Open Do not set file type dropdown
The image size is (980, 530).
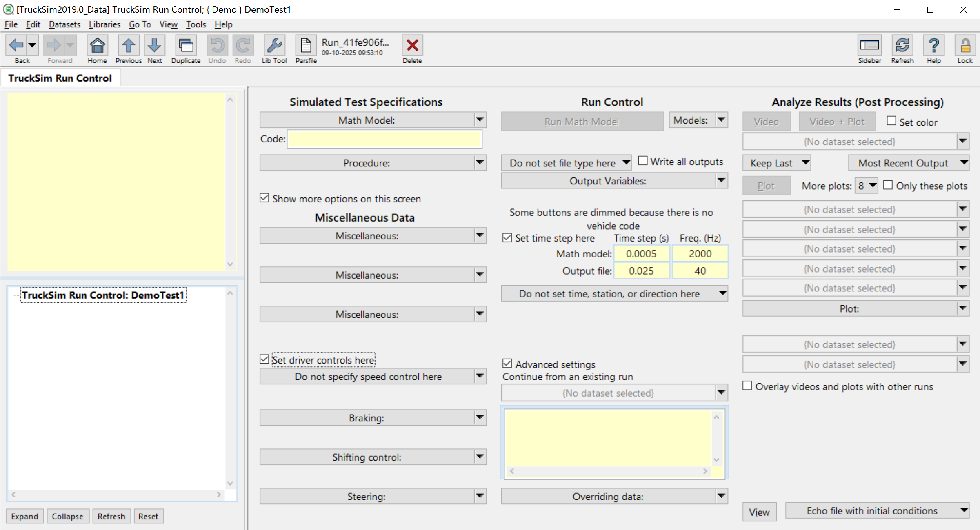click(567, 163)
